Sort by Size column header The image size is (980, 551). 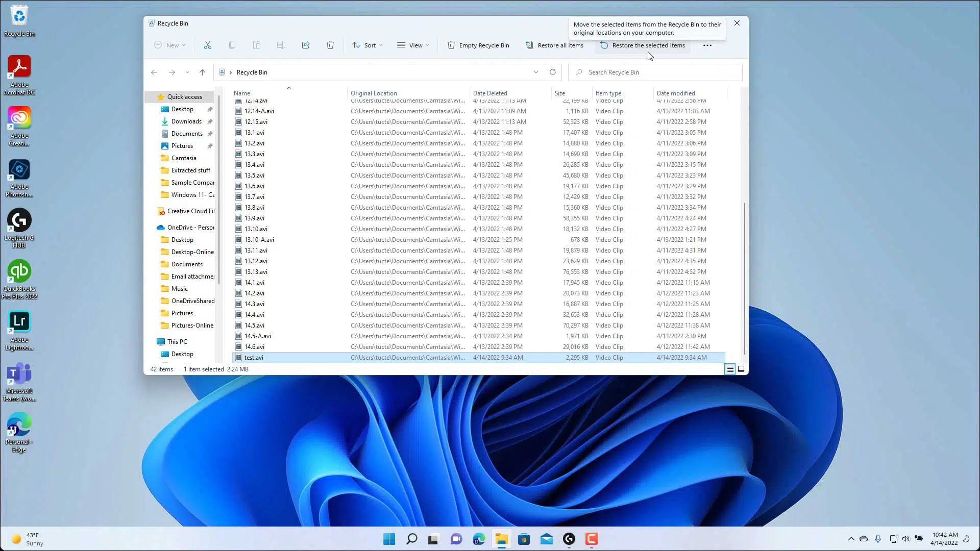(560, 93)
